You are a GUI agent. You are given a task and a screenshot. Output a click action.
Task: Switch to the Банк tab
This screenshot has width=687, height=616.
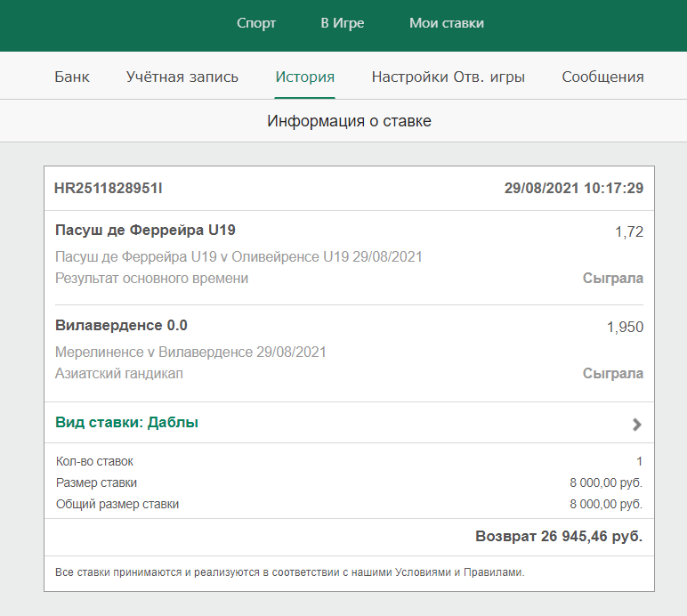pos(72,77)
